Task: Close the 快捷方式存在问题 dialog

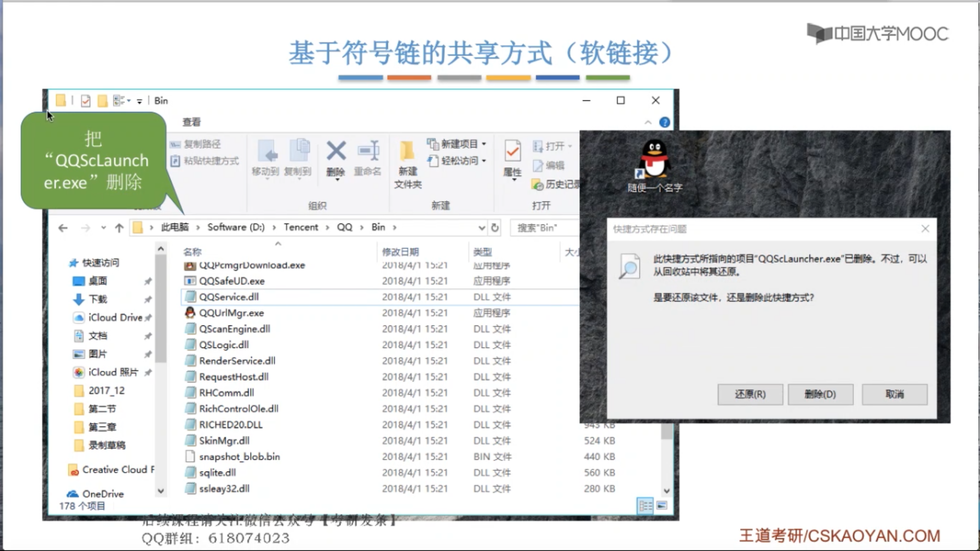Action: tap(925, 229)
